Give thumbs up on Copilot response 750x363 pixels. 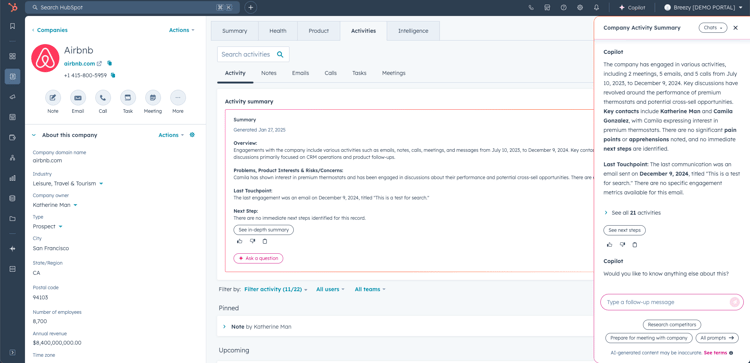(x=609, y=244)
